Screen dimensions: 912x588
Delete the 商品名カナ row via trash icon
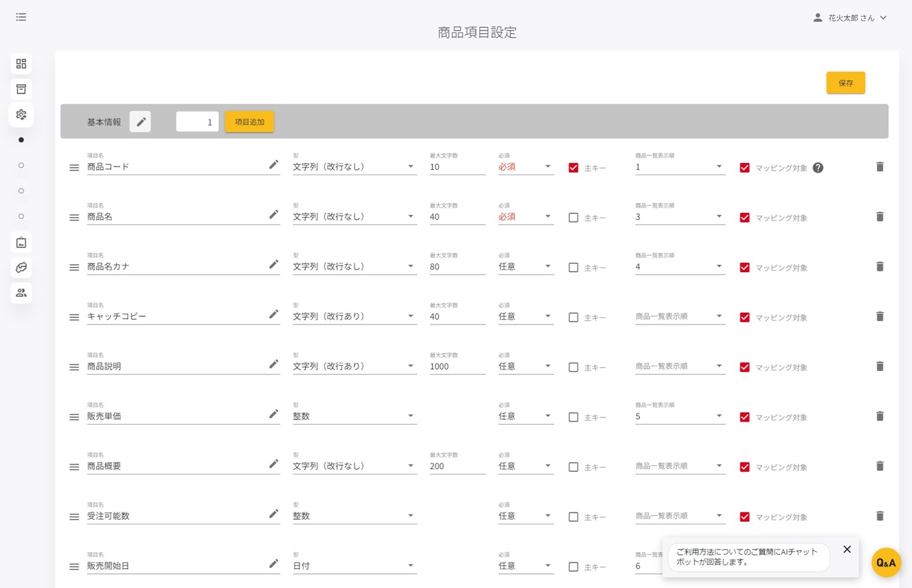tap(879, 266)
